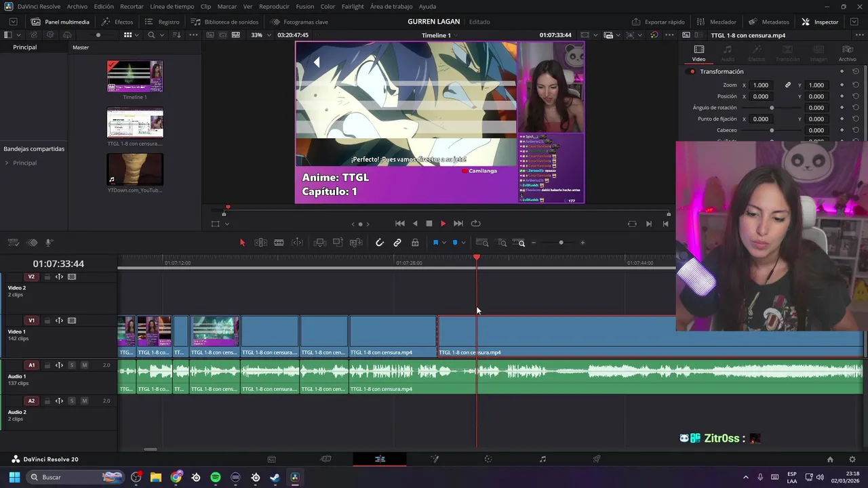
Task: Switch to the Media page icon
Action: (271, 459)
